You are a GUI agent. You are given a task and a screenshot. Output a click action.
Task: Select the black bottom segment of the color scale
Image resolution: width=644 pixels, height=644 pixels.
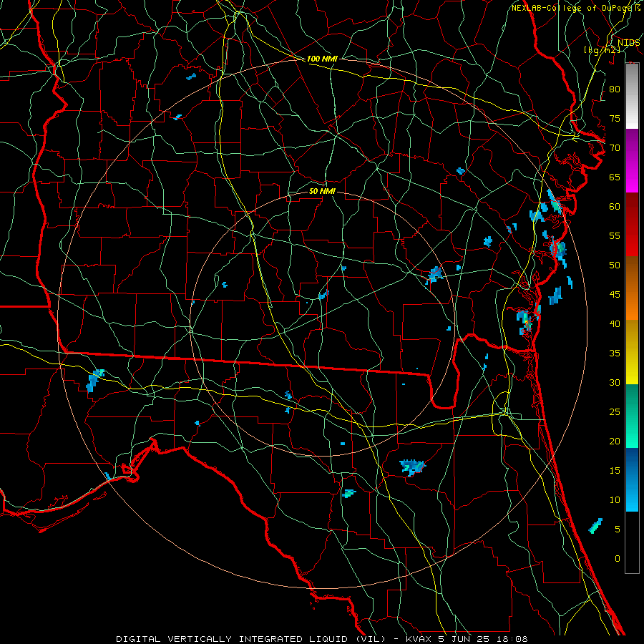coord(632,542)
